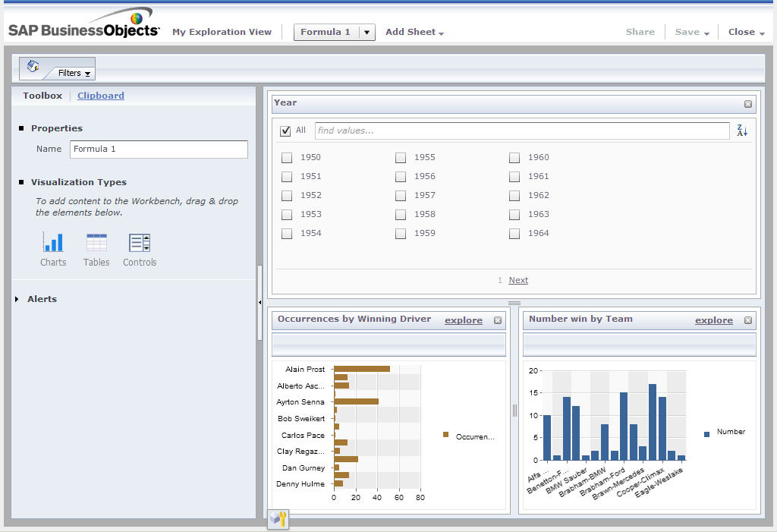Open the Add Sheet menu
This screenshot has height=532, width=777.
414,32
